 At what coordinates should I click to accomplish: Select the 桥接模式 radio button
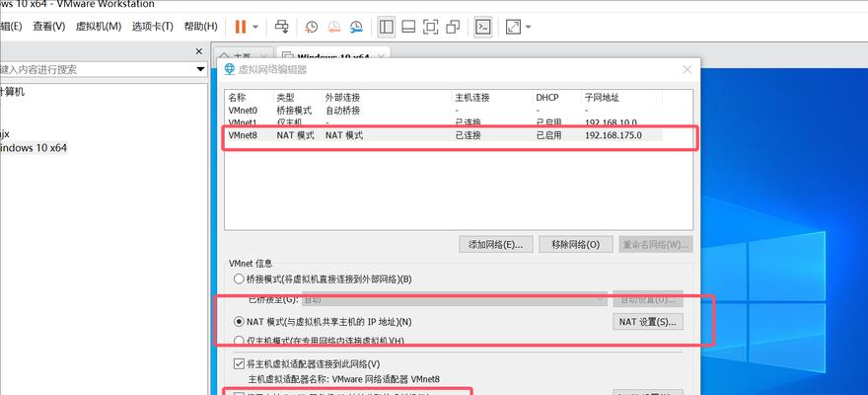(x=239, y=279)
